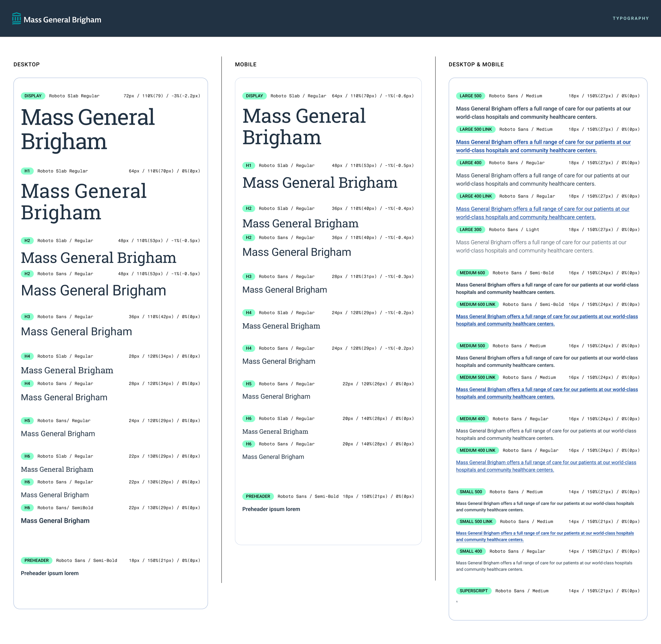Image resolution: width=661 pixels, height=644 pixels.
Task: Click the Mobile H1 heading sample
Action: coord(320,183)
